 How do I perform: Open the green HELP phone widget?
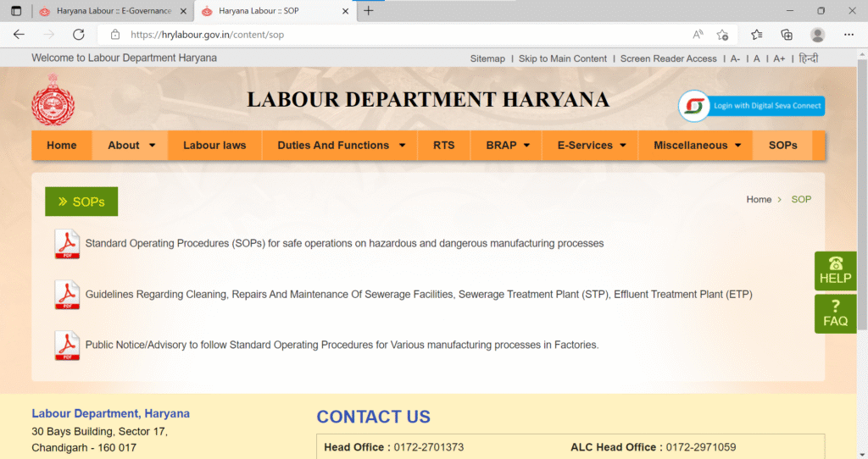[x=835, y=271]
